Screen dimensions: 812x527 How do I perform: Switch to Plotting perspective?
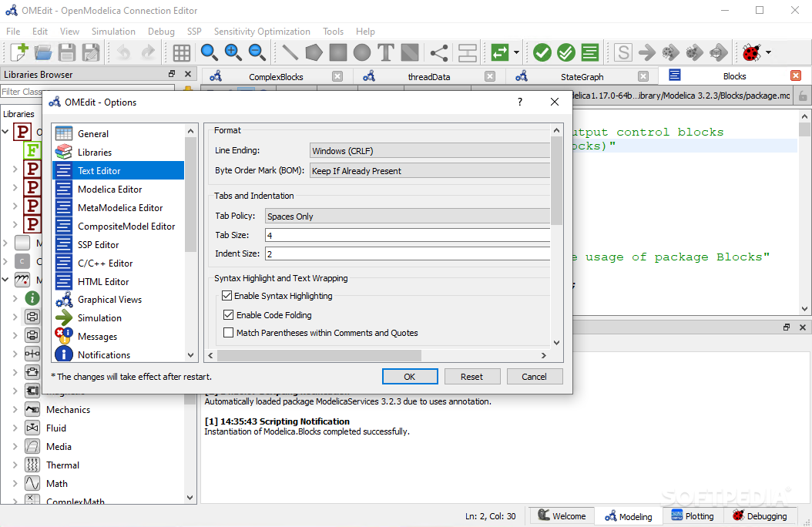(x=693, y=515)
